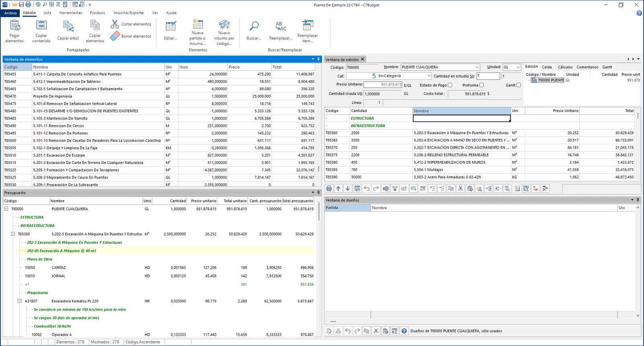Click the help question mark in Ventana de dueños

point(404,331)
